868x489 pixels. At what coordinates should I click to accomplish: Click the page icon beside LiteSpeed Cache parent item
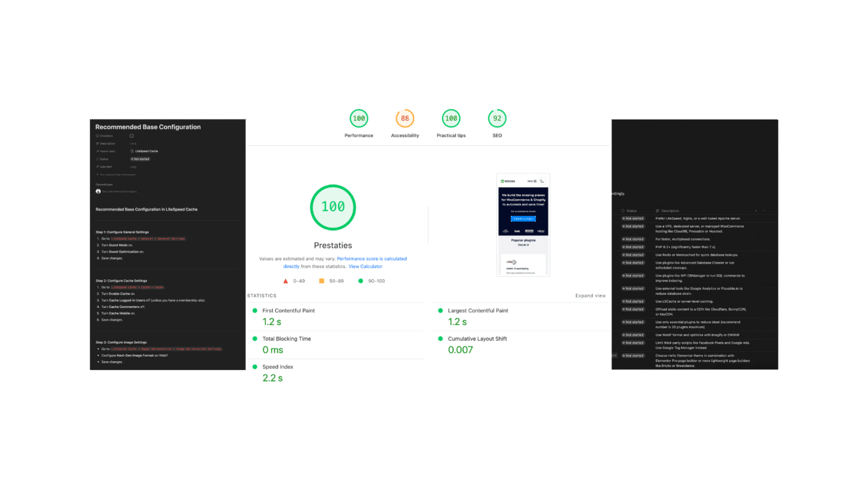(x=132, y=151)
